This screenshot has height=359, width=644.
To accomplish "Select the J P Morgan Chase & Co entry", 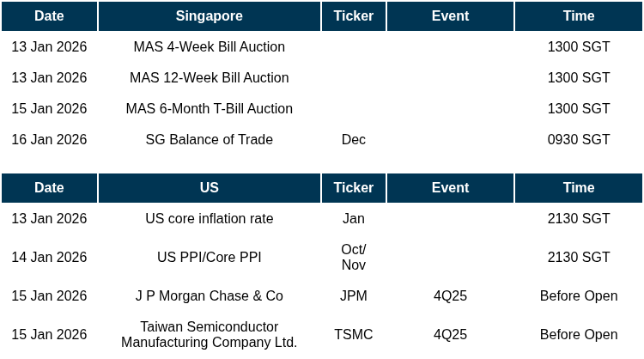I will pos(209,296).
